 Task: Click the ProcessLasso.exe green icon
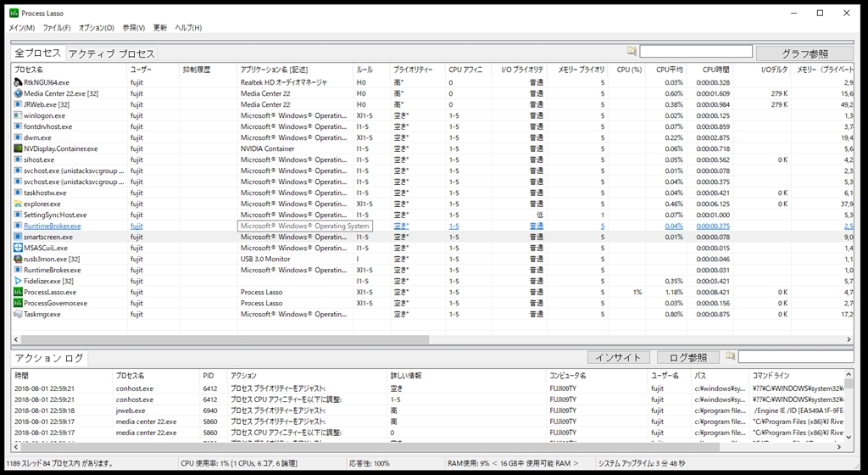[18, 293]
